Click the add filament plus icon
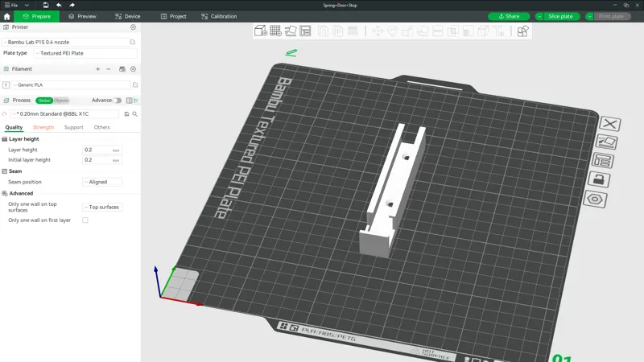The width and height of the screenshot is (644, 362). (x=97, y=69)
